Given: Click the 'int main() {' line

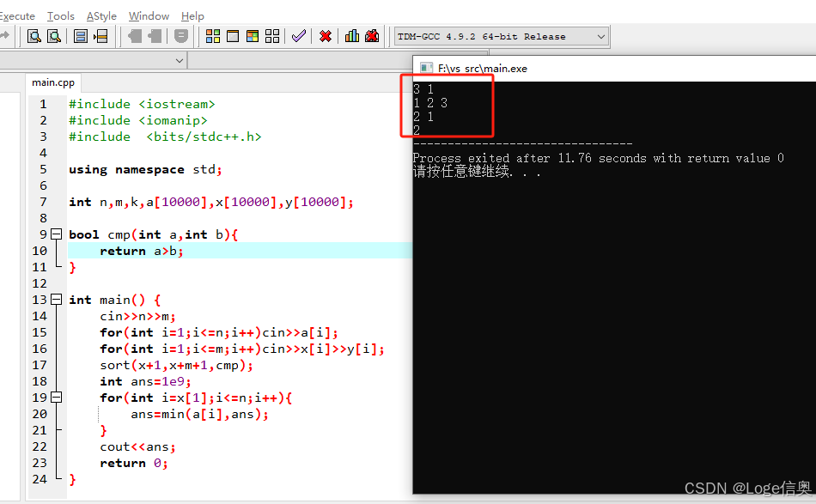Looking at the screenshot, I should pos(114,300).
